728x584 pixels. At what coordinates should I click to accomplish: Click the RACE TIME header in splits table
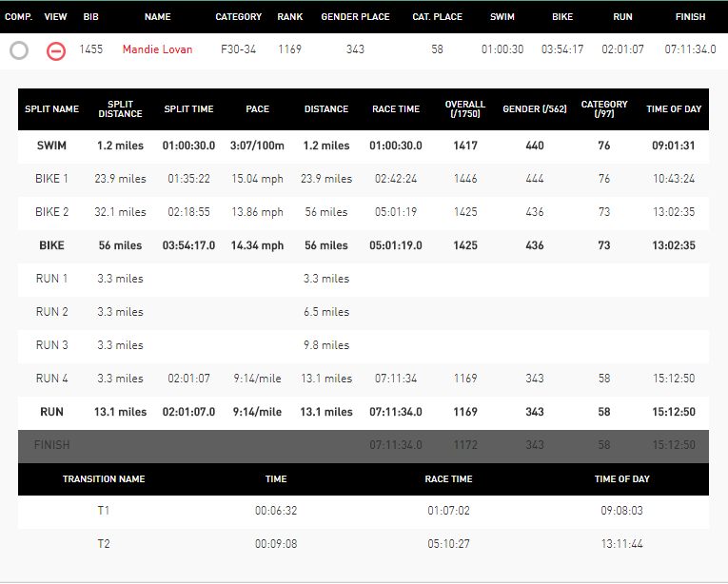click(396, 109)
